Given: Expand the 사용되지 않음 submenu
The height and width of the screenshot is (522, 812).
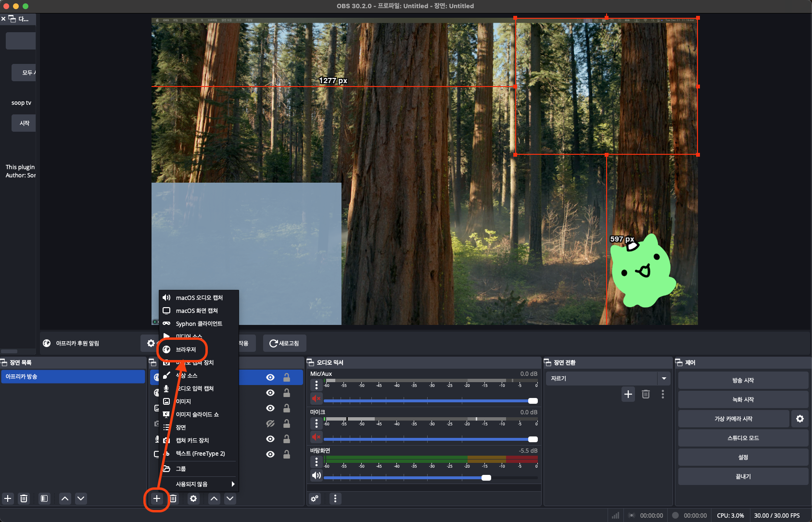Looking at the screenshot, I should point(199,484).
